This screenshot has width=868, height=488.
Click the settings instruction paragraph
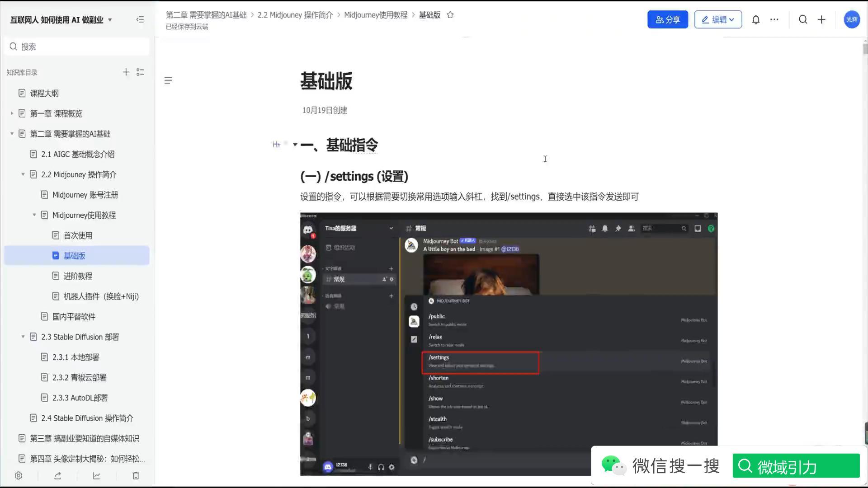click(469, 197)
